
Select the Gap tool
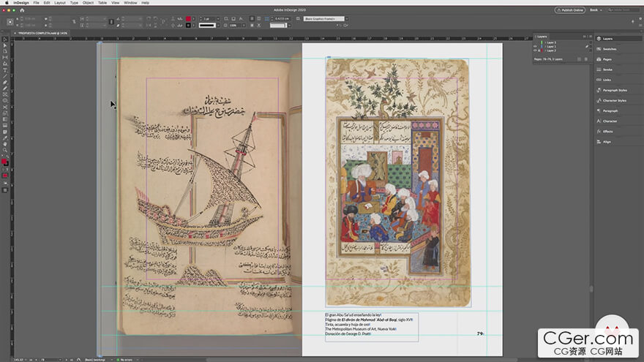click(5, 58)
